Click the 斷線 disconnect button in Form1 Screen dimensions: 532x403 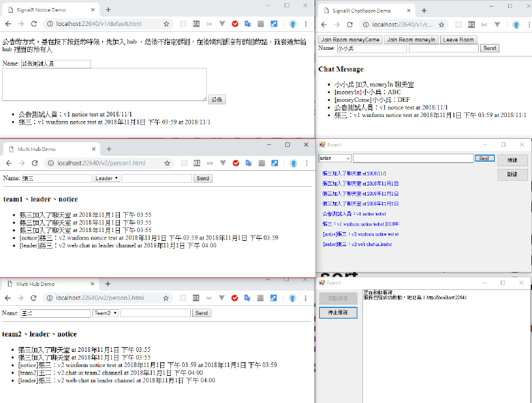[512, 174]
